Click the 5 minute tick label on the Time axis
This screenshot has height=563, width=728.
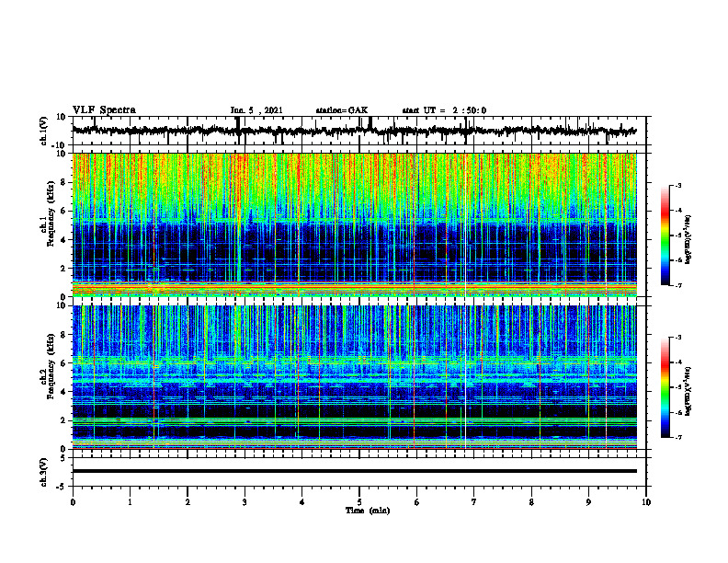click(359, 502)
